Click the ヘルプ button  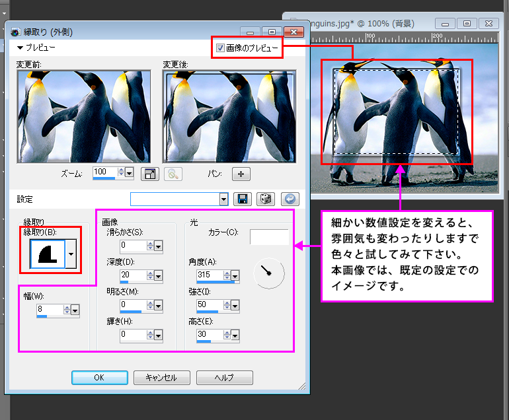[x=224, y=378]
